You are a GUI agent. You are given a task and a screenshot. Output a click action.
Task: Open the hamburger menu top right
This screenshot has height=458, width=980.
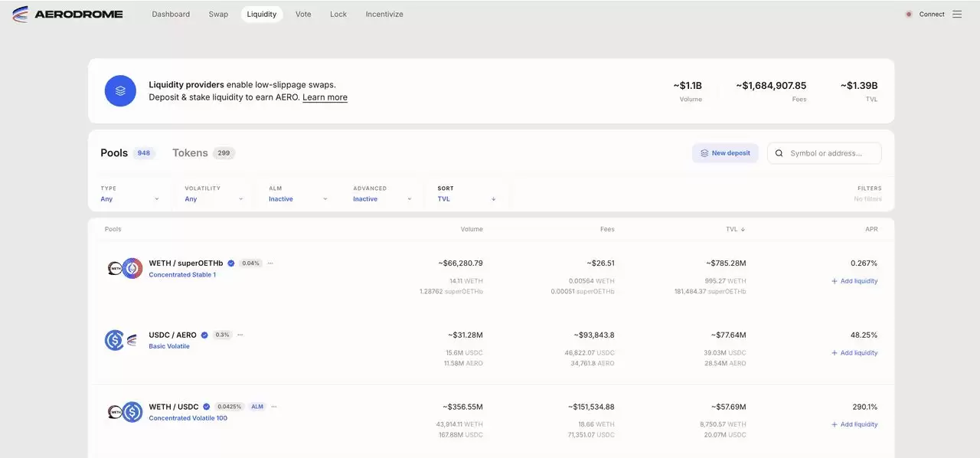tap(957, 13)
